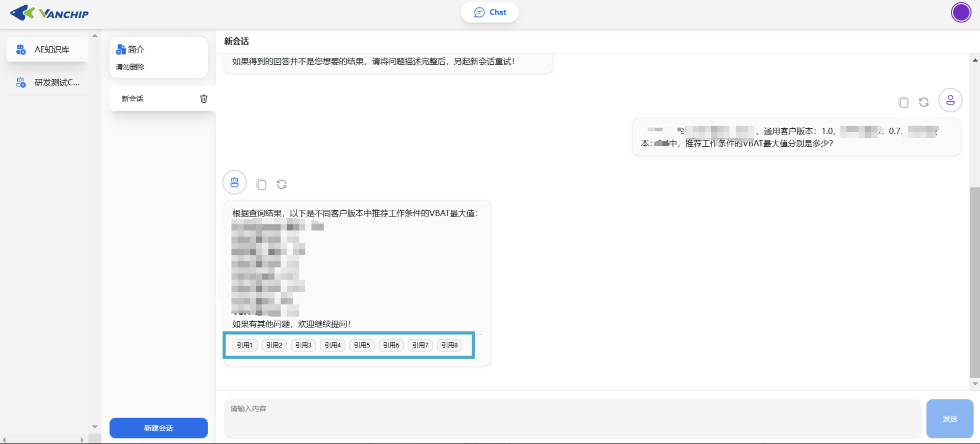980x444 pixels.
Task: Open citation 引用8
Action: [x=449, y=345]
